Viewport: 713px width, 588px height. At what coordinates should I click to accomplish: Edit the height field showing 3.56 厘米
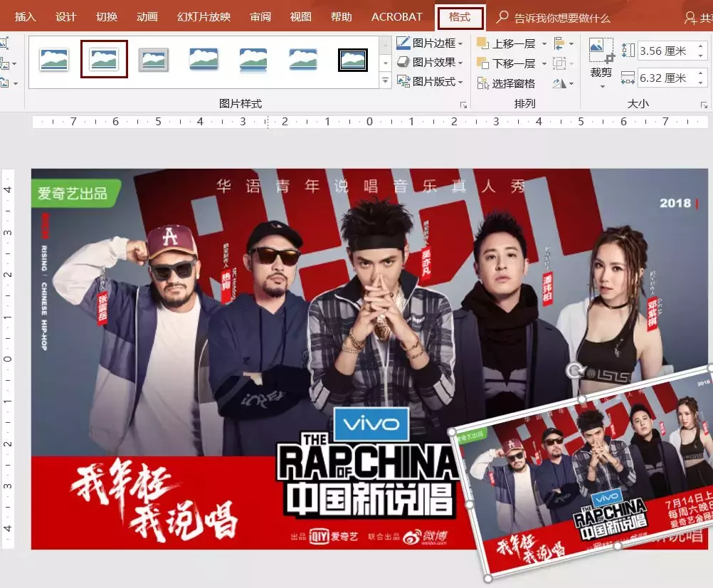[667, 51]
